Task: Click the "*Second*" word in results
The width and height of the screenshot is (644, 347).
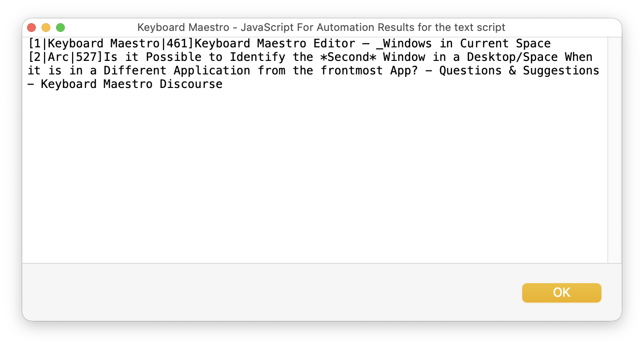Action: pos(348,57)
